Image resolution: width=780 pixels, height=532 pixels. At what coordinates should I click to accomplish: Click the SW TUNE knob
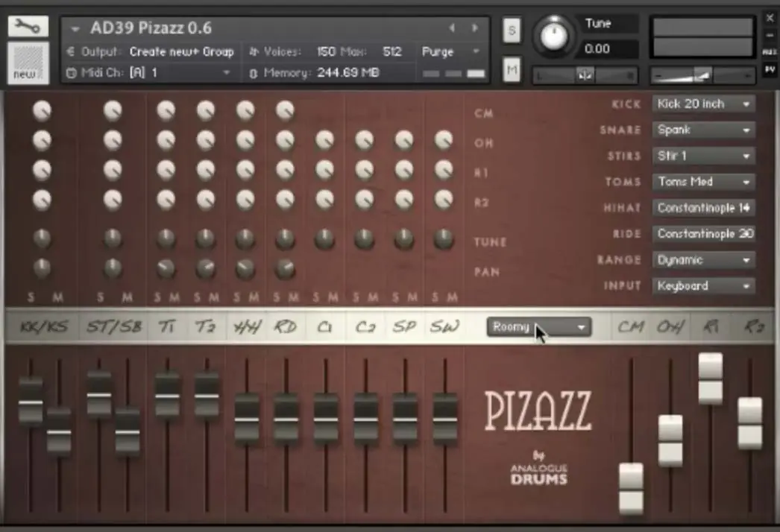pyautogui.click(x=443, y=238)
